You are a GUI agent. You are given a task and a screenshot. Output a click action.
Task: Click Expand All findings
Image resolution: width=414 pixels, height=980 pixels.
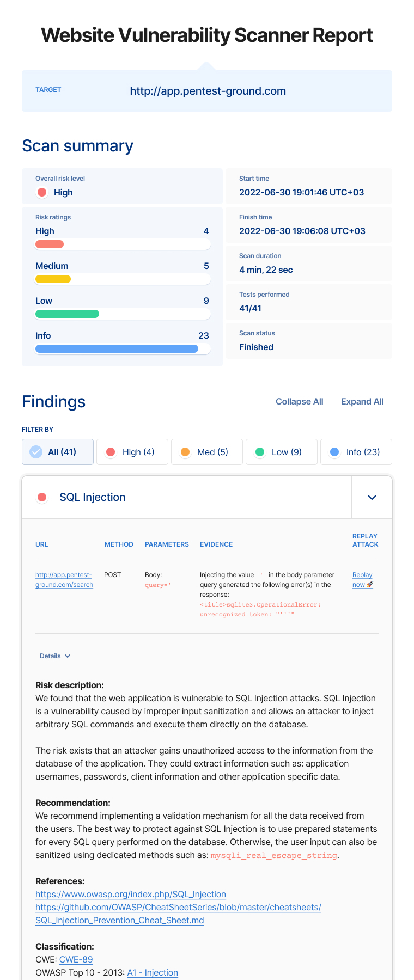pos(362,401)
